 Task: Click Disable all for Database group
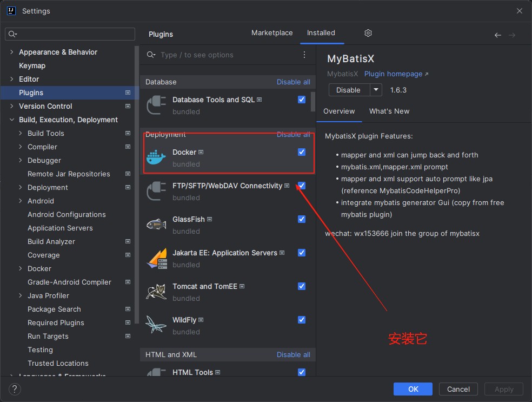pos(294,82)
